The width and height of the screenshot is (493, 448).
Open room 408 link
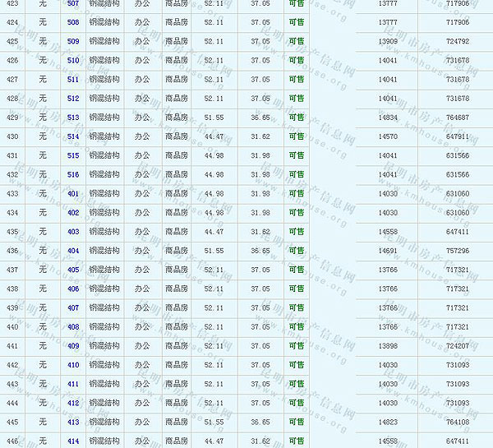[x=73, y=327]
